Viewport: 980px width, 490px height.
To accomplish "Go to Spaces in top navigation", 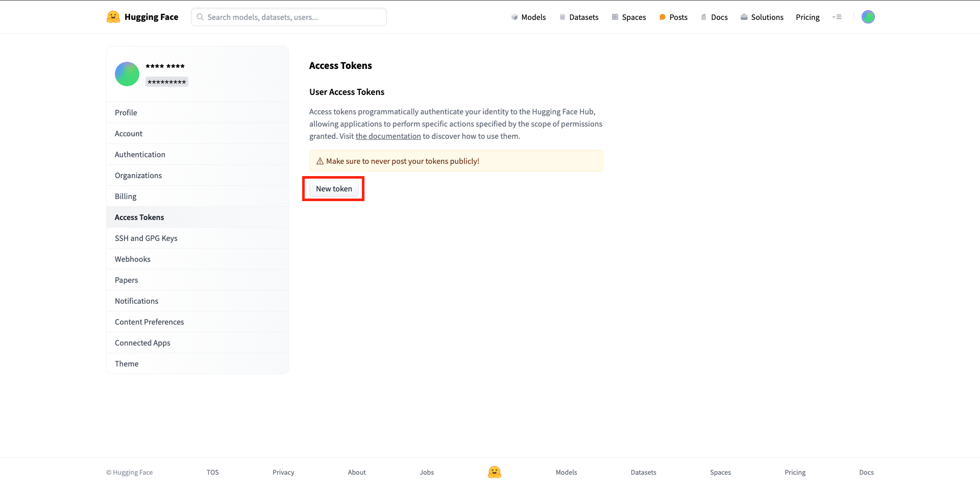I will point(629,17).
